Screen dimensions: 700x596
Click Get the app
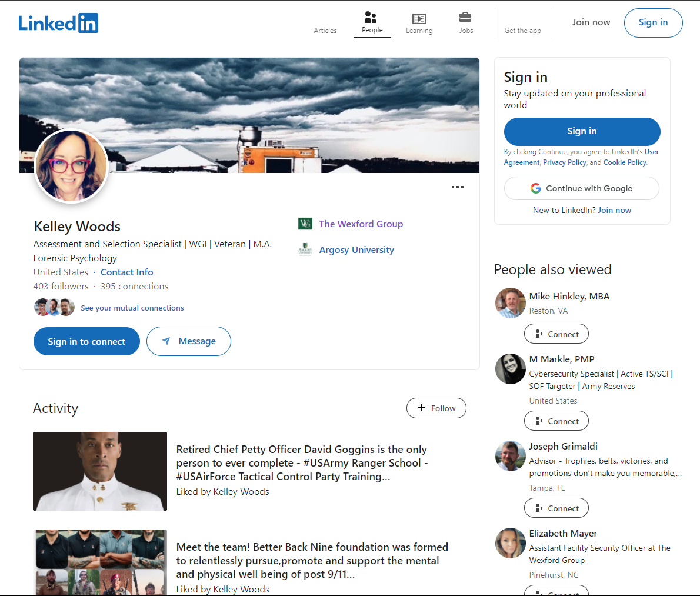(x=522, y=31)
